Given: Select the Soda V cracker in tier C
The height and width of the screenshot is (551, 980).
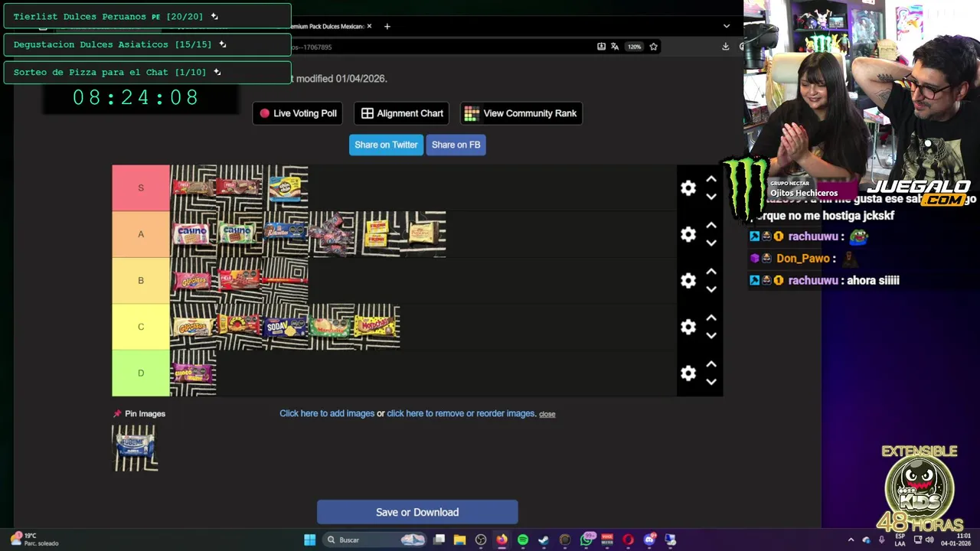Looking at the screenshot, I should pyautogui.click(x=285, y=327).
